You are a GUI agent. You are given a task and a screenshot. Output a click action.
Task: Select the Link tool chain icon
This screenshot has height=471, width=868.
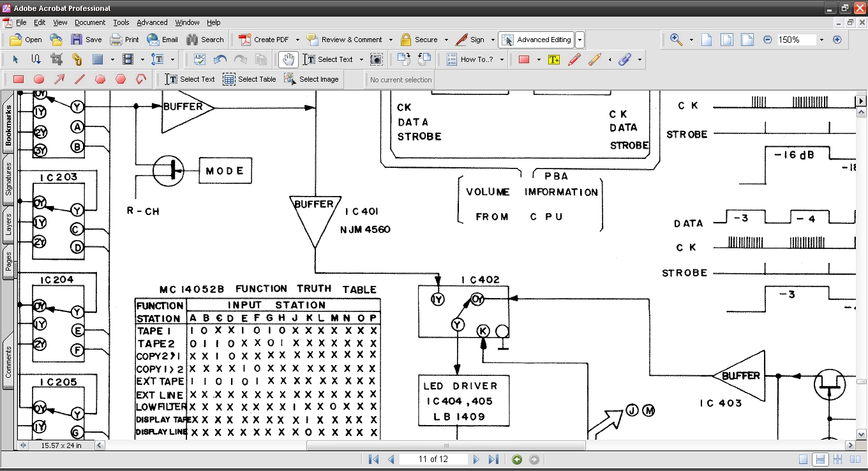click(77, 59)
